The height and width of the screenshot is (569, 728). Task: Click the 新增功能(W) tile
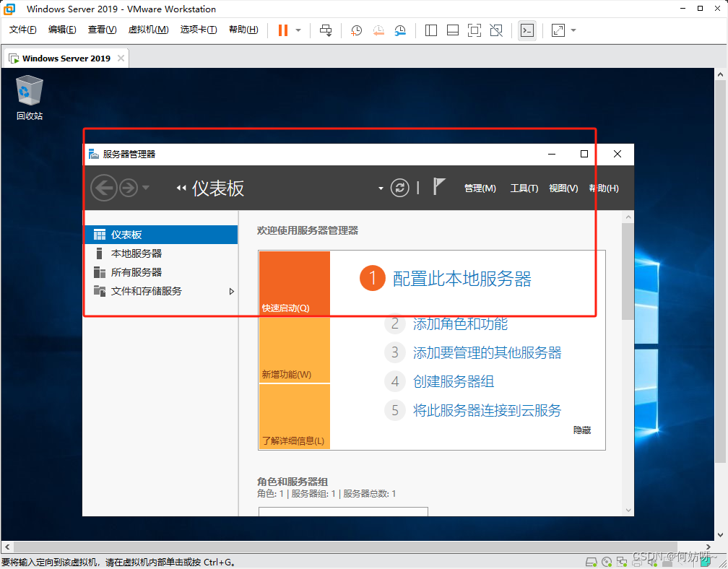click(295, 349)
